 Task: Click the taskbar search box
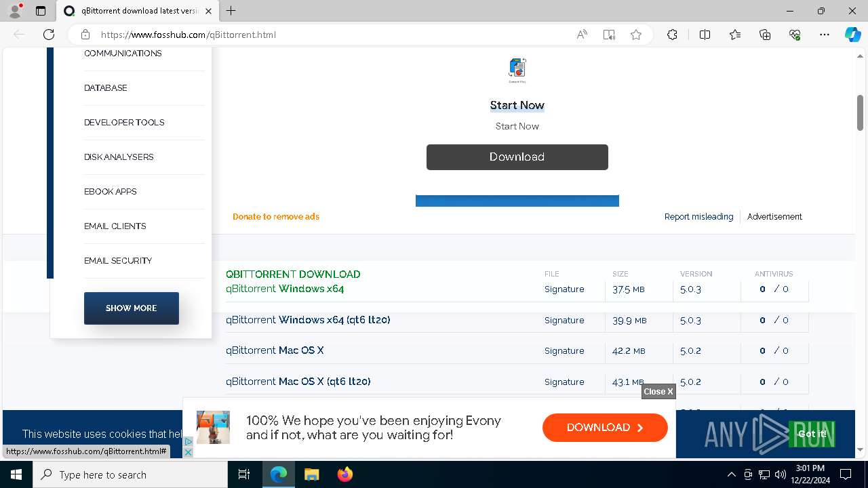point(130,474)
